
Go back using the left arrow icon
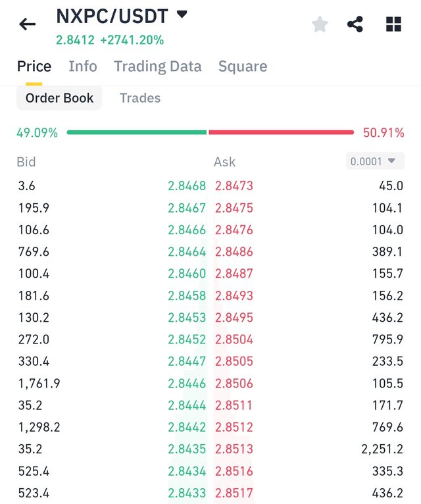pos(27,24)
